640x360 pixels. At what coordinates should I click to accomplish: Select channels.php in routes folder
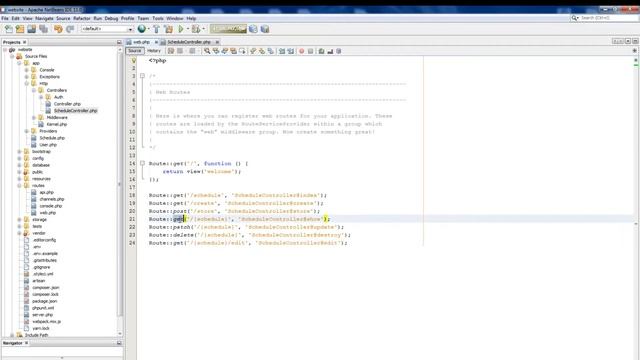click(x=52, y=199)
